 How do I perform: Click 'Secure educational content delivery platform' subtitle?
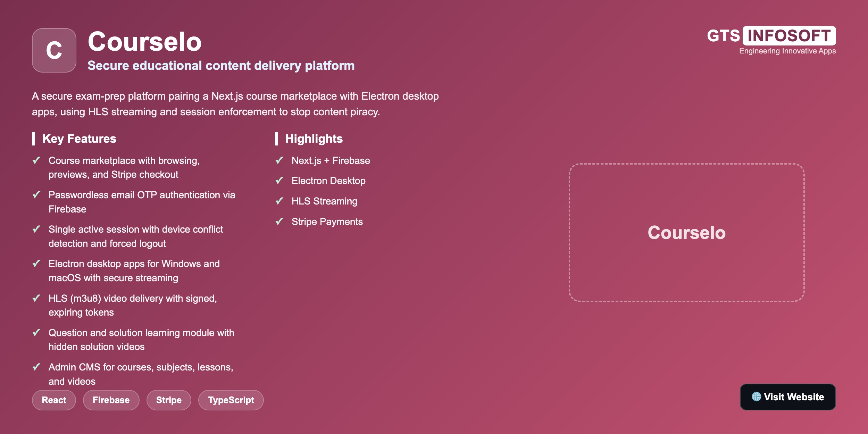pyautogui.click(x=221, y=66)
